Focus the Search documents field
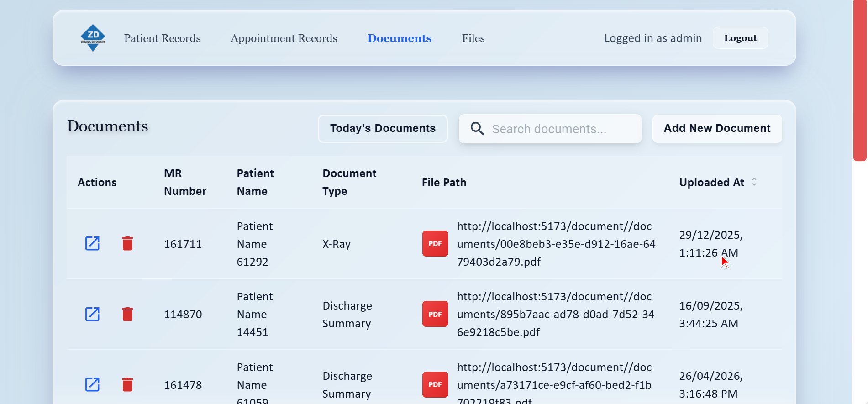Viewport: 868px width, 404px height. (550, 129)
